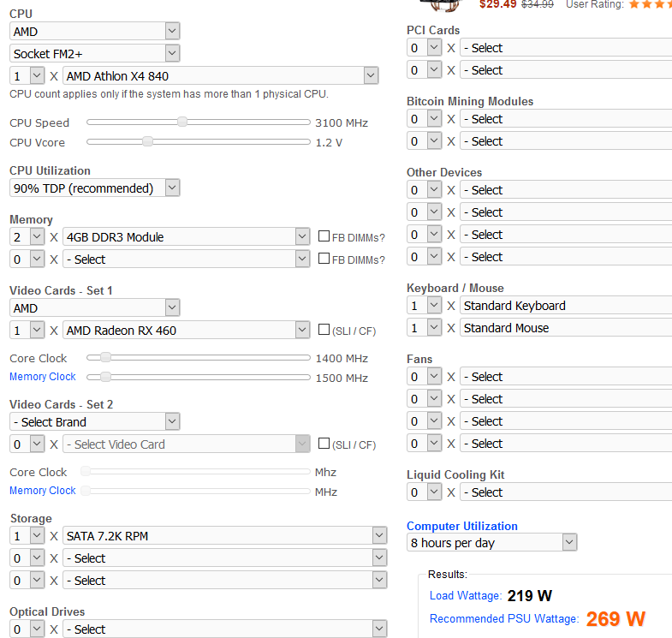The height and width of the screenshot is (638, 672).
Task: Check the SLI/CF box for Radeon RX 460
Action: pyautogui.click(x=324, y=330)
